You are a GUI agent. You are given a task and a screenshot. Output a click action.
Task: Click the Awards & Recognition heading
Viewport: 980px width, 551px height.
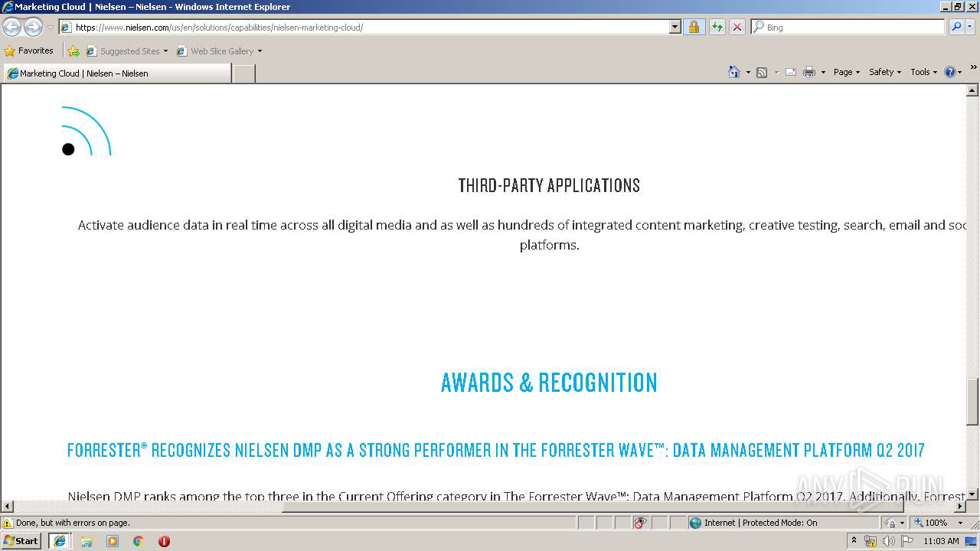(x=549, y=383)
